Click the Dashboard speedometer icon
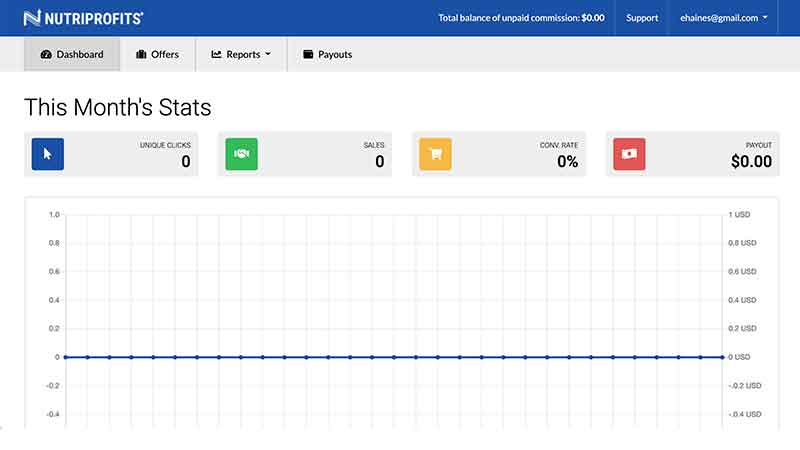The height and width of the screenshot is (450, 800). click(46, 54)
